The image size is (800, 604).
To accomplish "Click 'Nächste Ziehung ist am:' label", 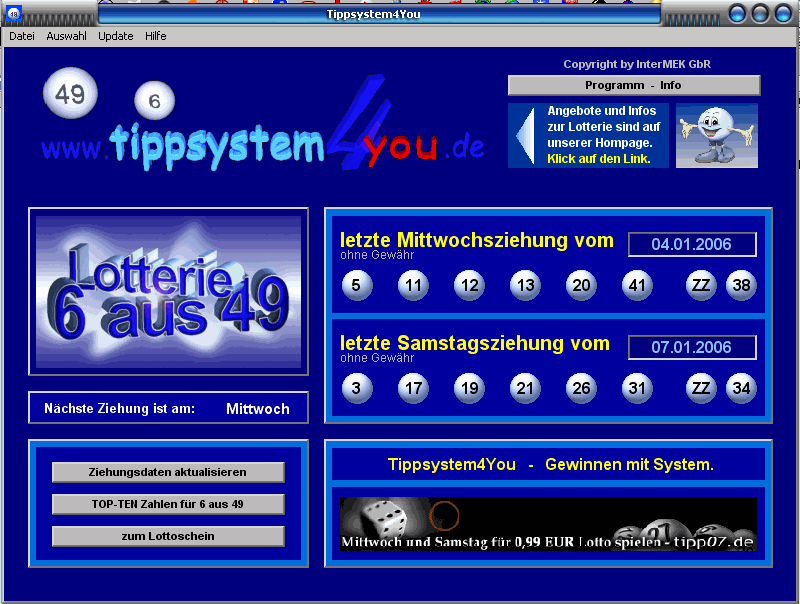I will pos(119,409).
